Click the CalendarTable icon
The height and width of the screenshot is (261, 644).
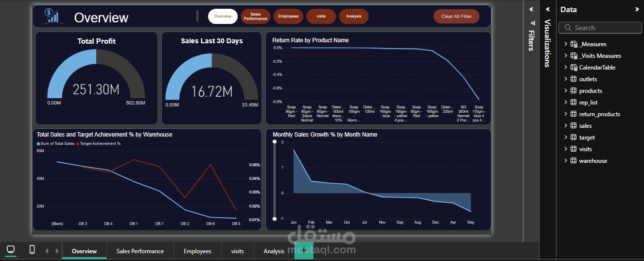574,68
